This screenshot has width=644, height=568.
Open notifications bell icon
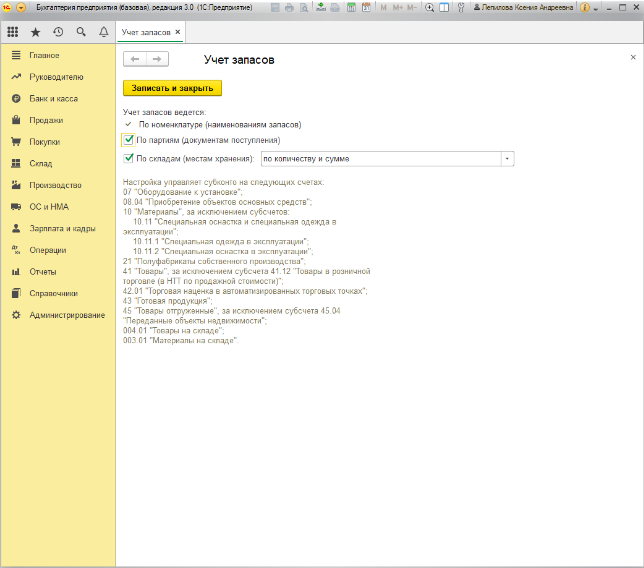(104, 32)
